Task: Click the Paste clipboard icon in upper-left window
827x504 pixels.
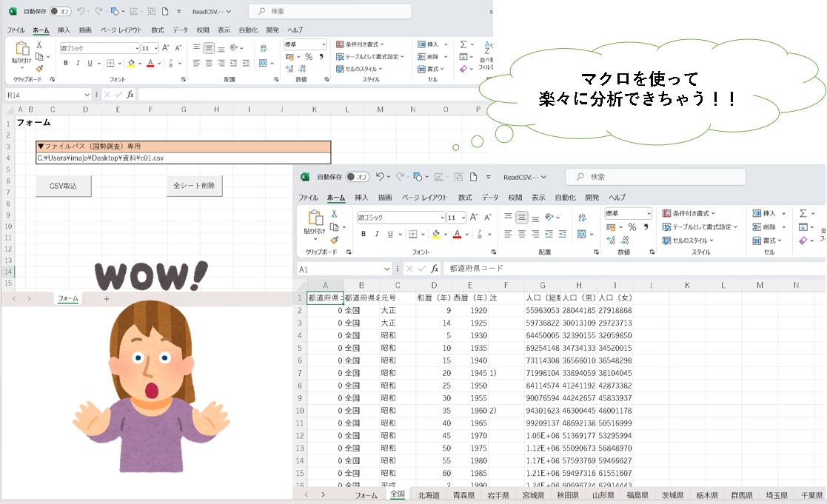Action: coord(22,49)
